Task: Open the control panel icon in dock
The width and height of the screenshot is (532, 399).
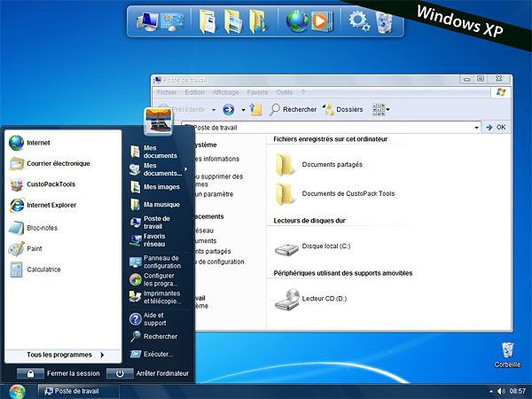Action: coord(173,21)
